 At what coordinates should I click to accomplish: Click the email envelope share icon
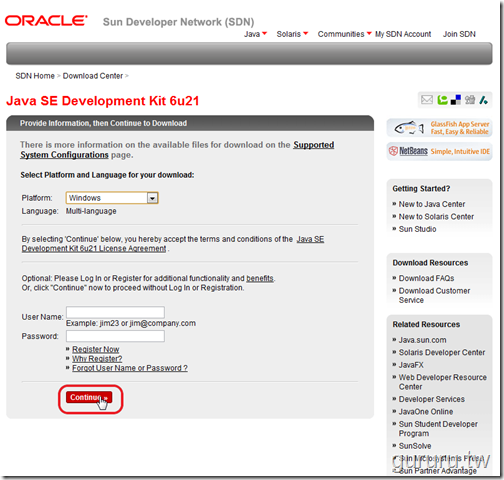427,100
